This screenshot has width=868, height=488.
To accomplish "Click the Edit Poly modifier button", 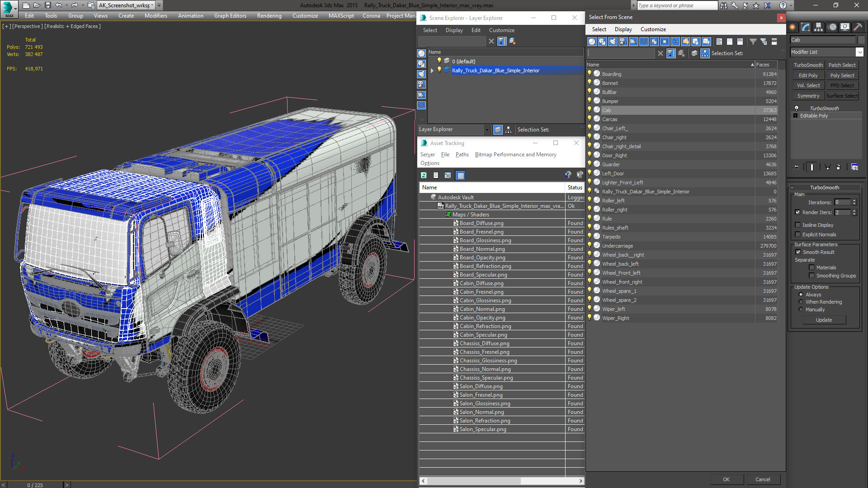I will 808,75.
